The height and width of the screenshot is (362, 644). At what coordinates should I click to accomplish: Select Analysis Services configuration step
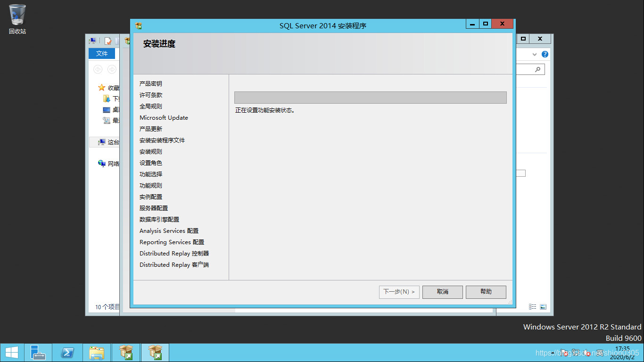pyautogui.click(x=169, y=230)
